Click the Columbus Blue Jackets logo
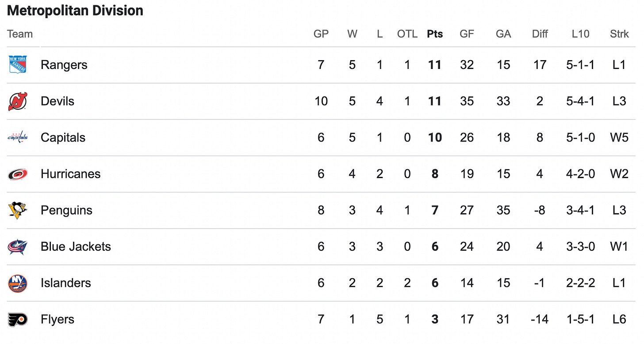 (x=18, y=247)
